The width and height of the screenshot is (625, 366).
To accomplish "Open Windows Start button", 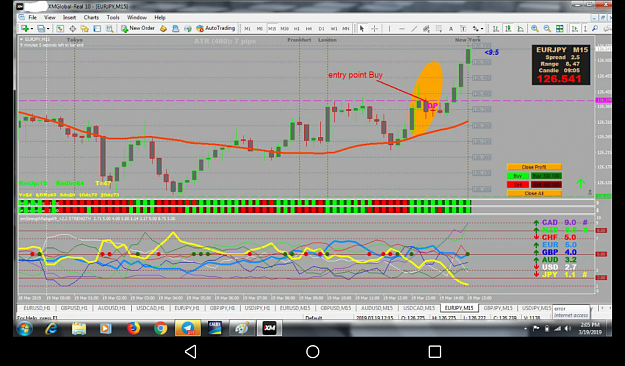I will (25, 329).
